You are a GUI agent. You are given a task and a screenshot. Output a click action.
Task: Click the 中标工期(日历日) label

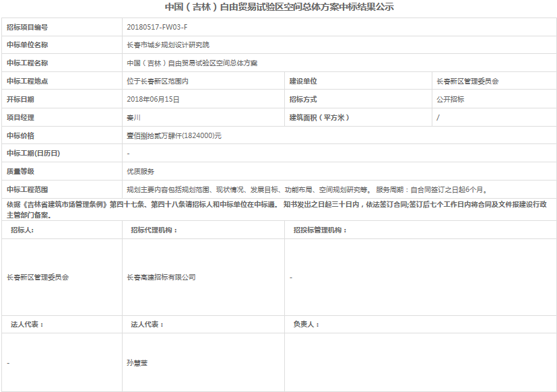click(34, 154)
